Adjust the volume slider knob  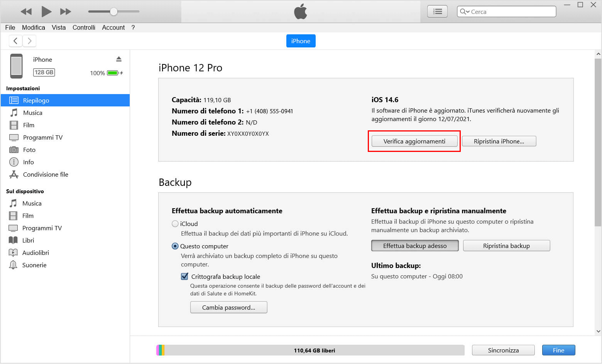pyautogui.click(x=113, y=12)
